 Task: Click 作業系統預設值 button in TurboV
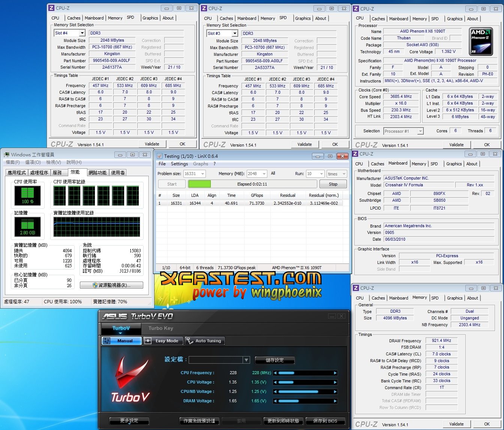(199, 421)
